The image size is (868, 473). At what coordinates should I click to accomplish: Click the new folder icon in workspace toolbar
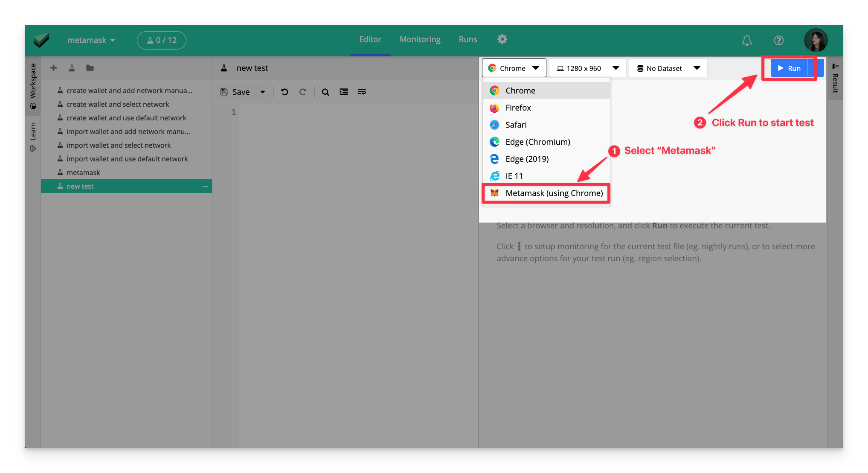pyautogui.click(x=90, y=68)
